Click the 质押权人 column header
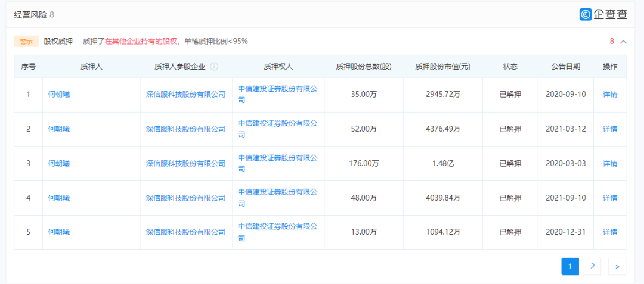Screen dimensions: 644x284 pos(278,67)
